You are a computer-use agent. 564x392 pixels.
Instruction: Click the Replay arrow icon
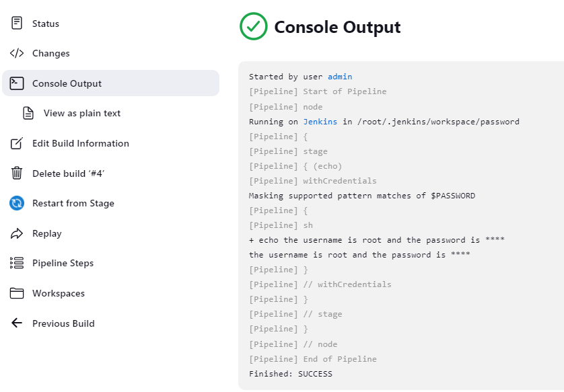[x=17, y=233]
